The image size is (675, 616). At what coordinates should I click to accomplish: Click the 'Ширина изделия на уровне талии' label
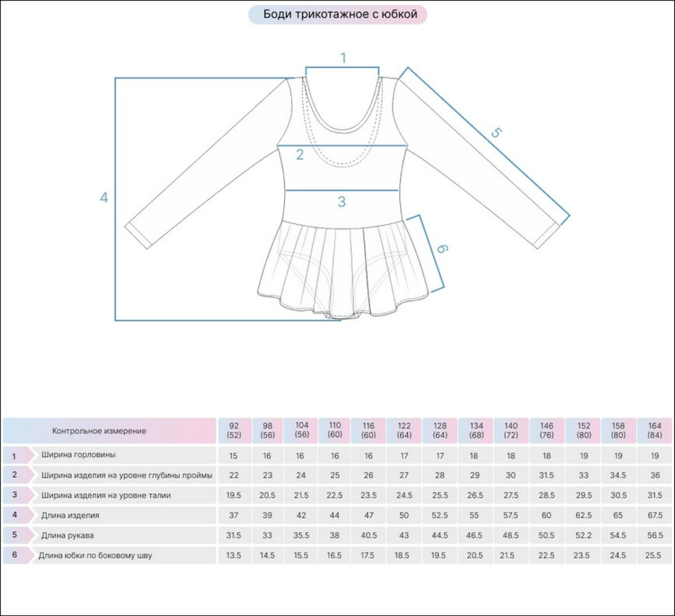pos(106,495)
